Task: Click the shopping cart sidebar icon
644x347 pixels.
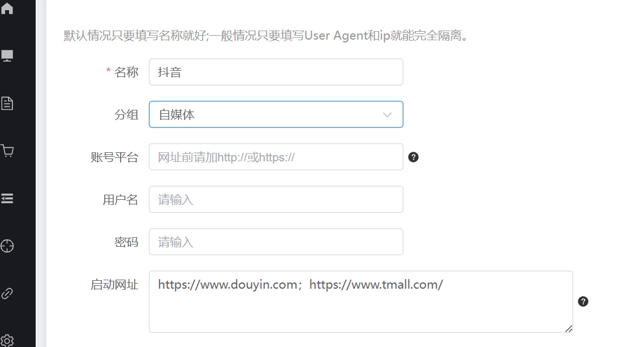Action: 8,151
